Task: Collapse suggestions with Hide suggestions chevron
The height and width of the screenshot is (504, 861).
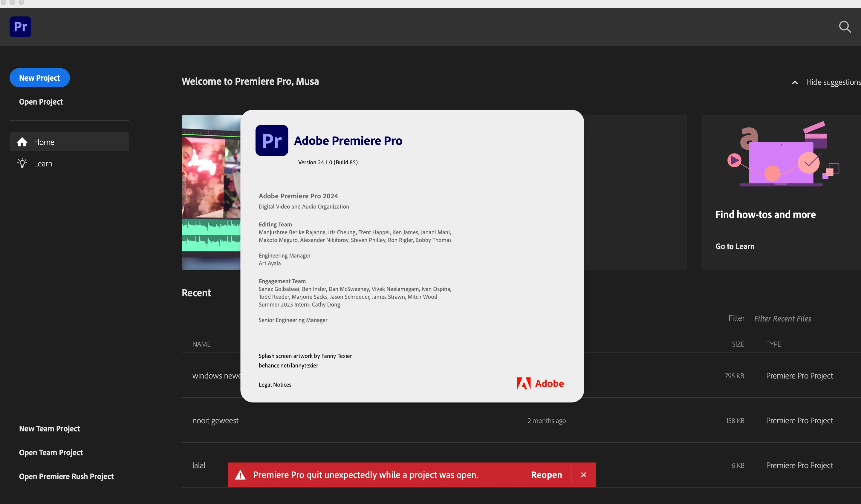Action: pyautogui.click(x=795, y=82)
